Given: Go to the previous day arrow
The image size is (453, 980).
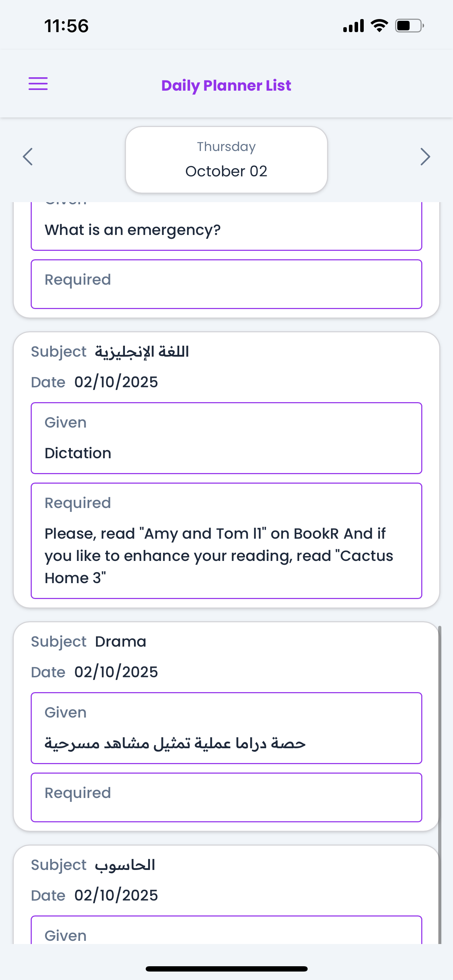Looking at the screenshot, I should pyautogui.click(x=28, y=156).
